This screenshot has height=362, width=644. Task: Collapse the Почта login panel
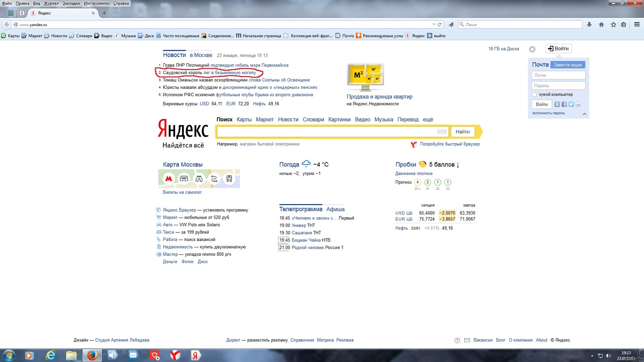click(x=584, y=114)
